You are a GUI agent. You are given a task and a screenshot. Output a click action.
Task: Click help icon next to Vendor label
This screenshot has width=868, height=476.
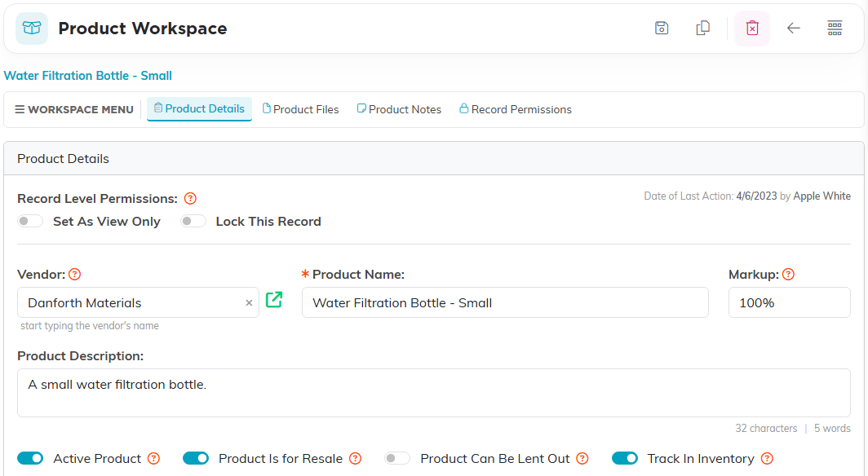[75, 274]
